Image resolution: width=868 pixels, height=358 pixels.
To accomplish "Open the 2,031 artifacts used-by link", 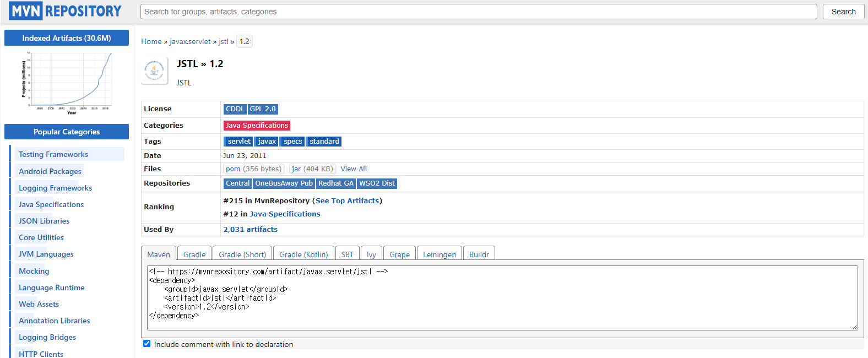I will (x=251, y=230).
